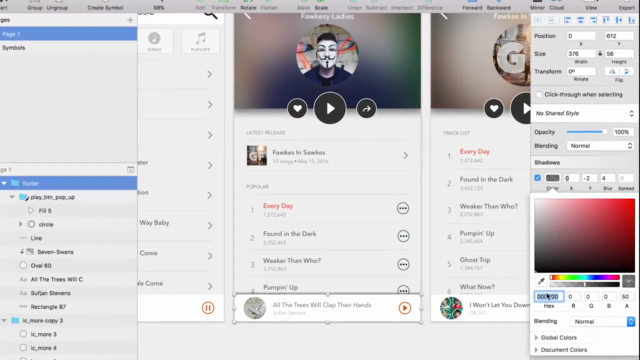This screenshot has height=360, width=640.
Task: Click the heart icon on Fawkesy Ladies
Action: click(297, 109)
